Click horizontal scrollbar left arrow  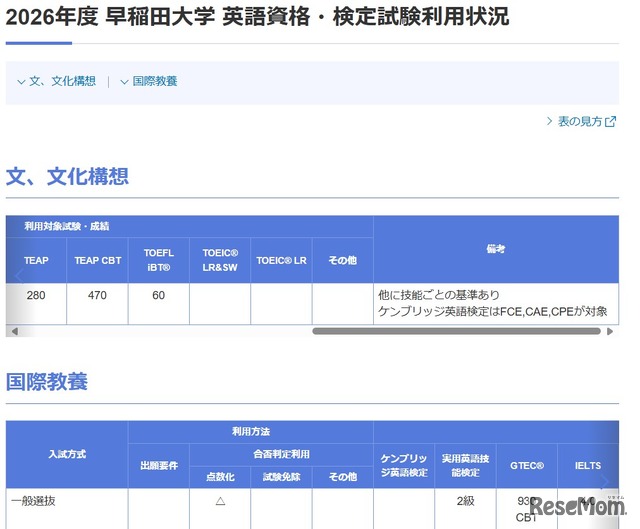(x=15, y=331)
